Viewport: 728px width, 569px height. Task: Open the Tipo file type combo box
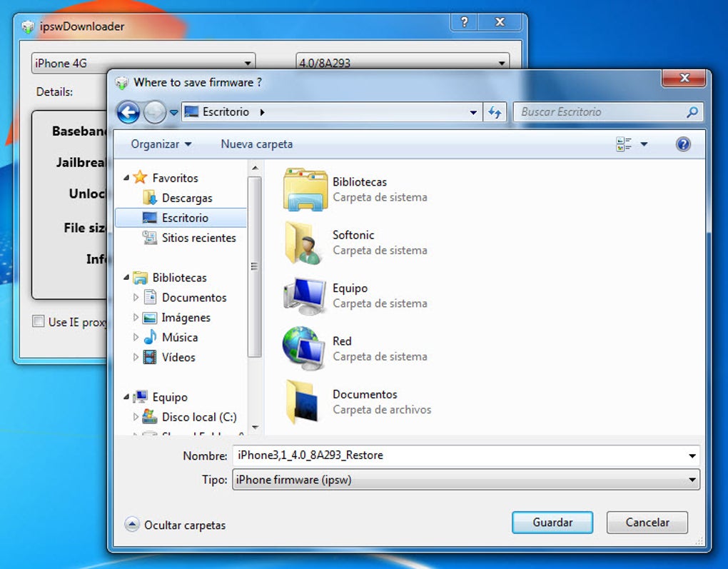click(x=465, y=479)
